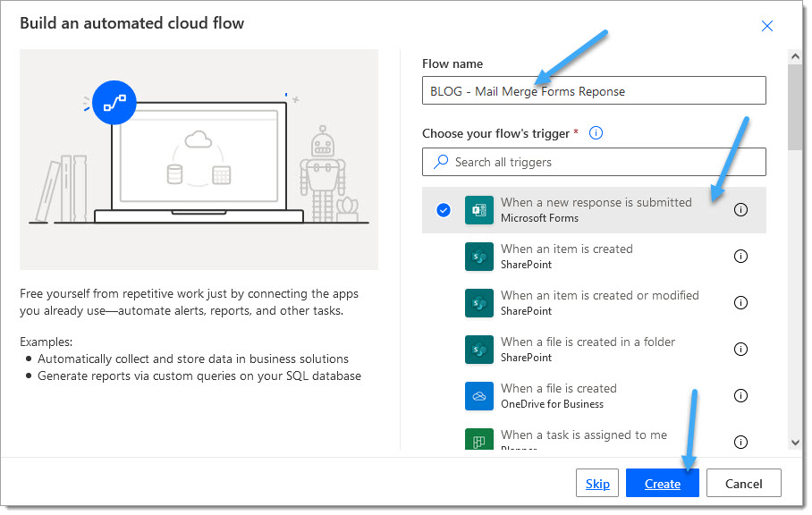
Task: Open info icon for OneDrive 'When a file is created'
Action: point(740,396)
